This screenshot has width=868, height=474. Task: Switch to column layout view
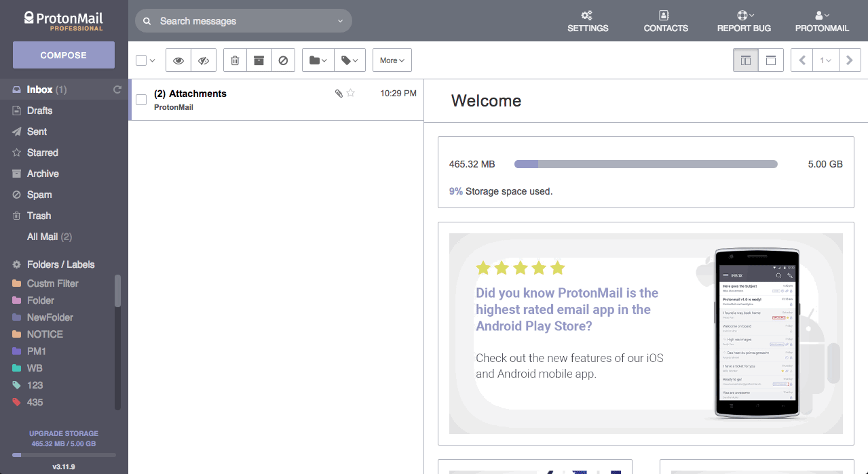(746, 60)
